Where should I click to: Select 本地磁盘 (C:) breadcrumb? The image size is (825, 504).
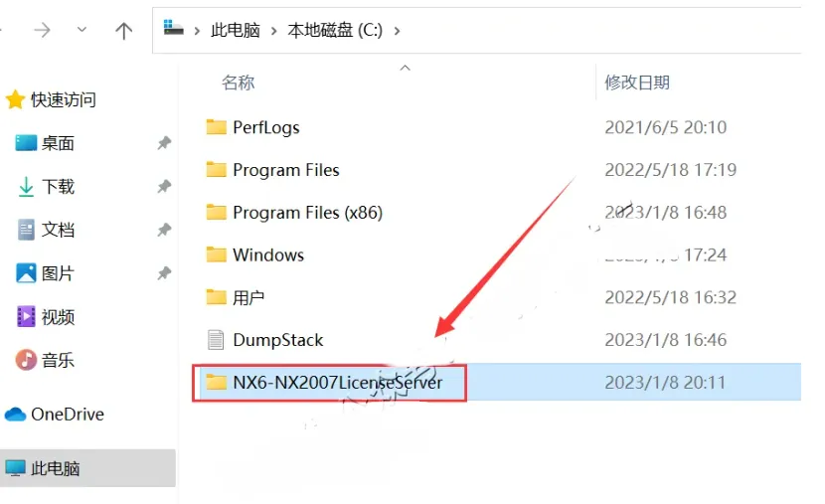(x=335, y=31)
